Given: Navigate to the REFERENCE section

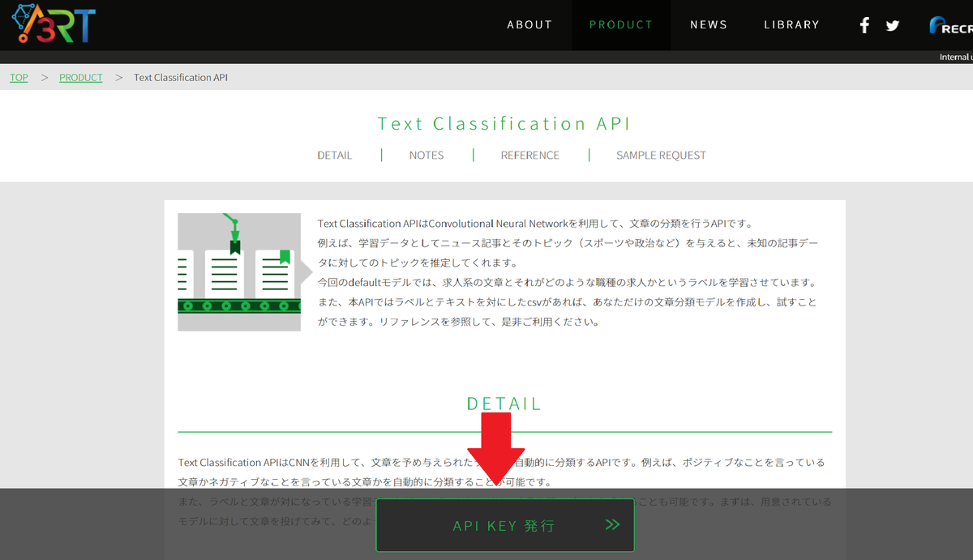Looking at the screenshot, I should point(530,155).
